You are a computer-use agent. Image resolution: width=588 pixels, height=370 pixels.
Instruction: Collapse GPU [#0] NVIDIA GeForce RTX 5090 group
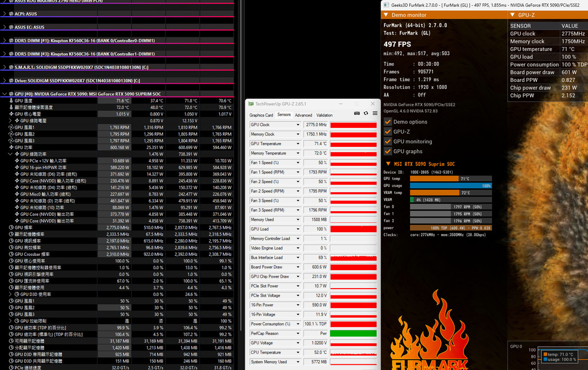coord(5,94)
